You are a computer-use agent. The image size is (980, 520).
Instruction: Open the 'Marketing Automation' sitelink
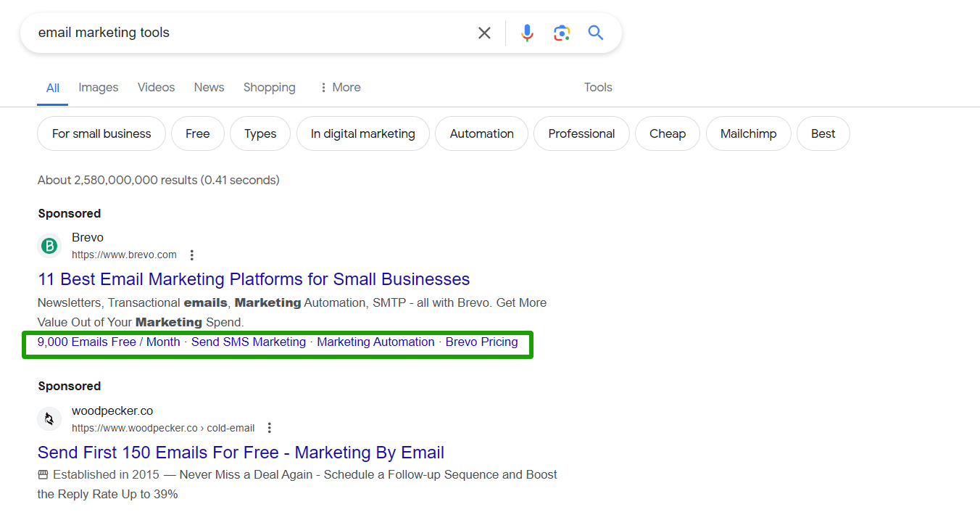[x=375, y=342]
